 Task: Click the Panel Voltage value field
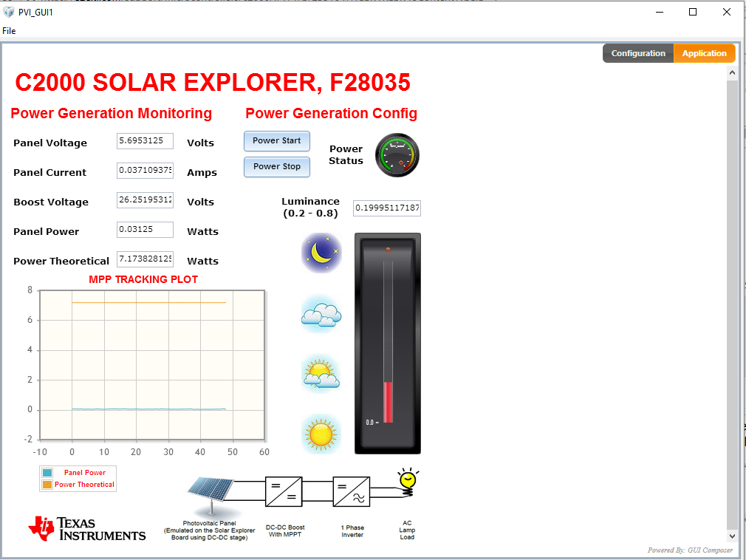pos(145,141)
